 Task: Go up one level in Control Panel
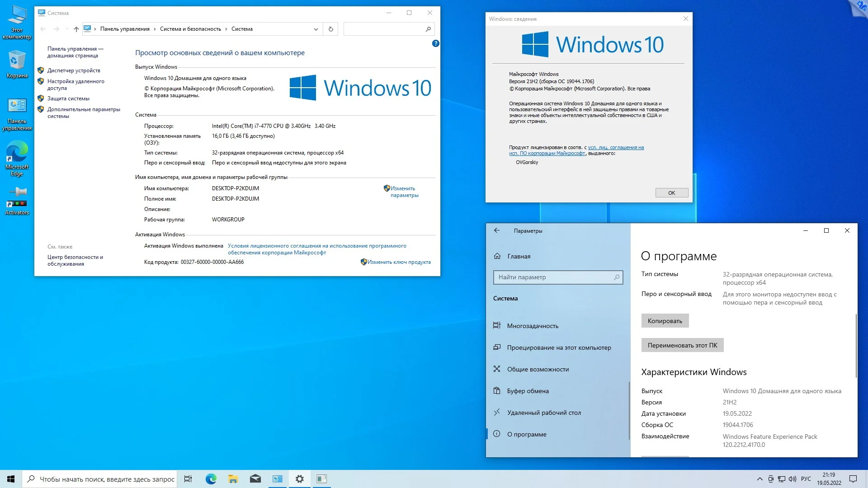(76, 29)
